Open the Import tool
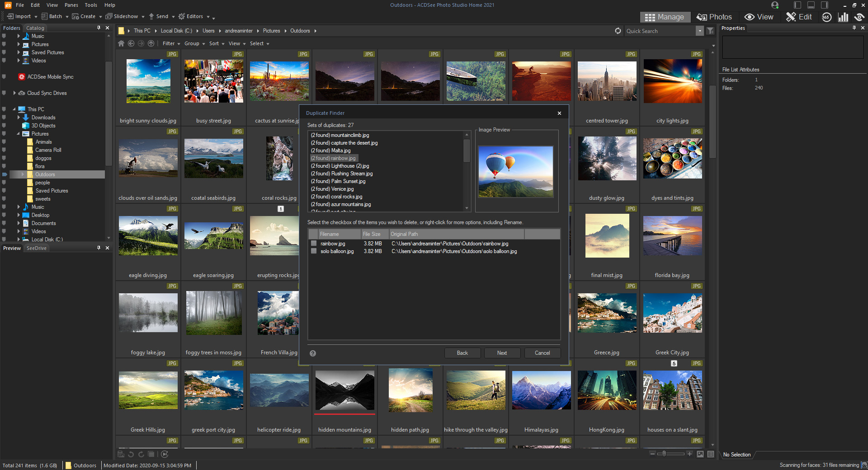868x470 pixels. 22,16
